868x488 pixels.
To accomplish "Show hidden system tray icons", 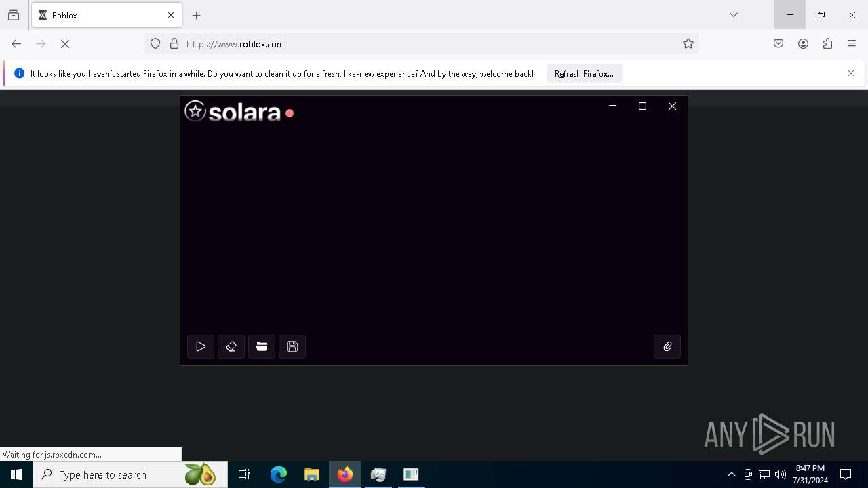I will point(731,474).
